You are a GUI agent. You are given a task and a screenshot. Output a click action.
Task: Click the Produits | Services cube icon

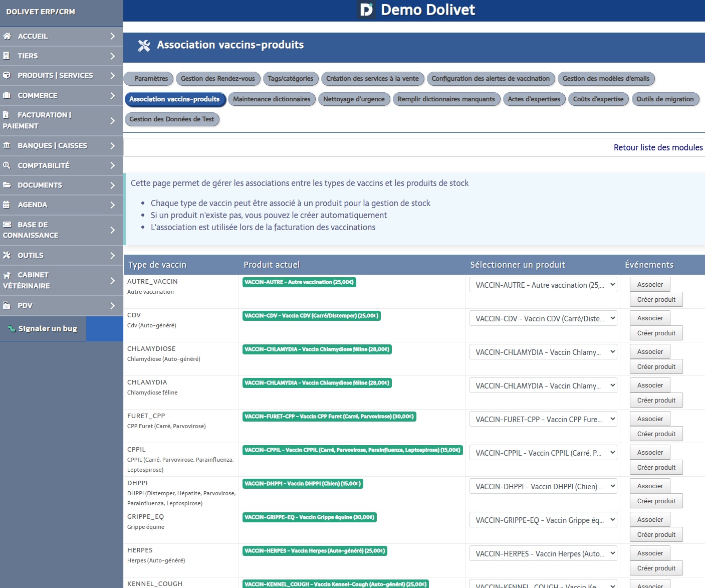click(x=7, y=75)
